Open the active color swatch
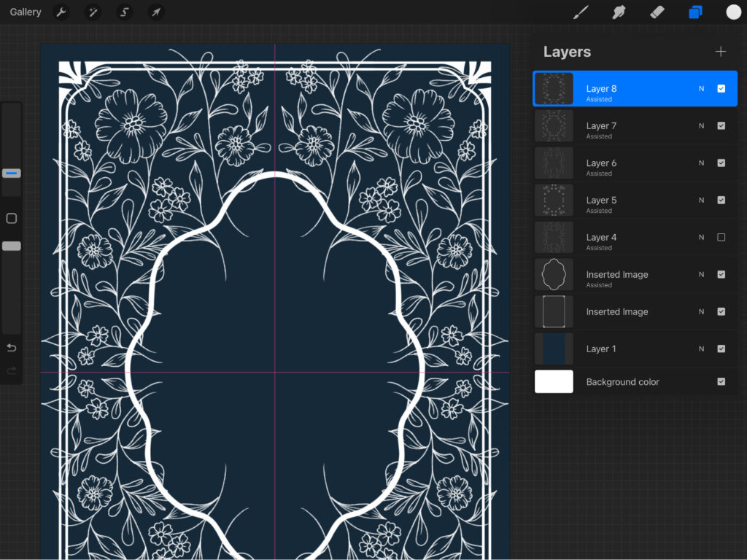Viewport: 747px width, 560px height. [733, 12]
